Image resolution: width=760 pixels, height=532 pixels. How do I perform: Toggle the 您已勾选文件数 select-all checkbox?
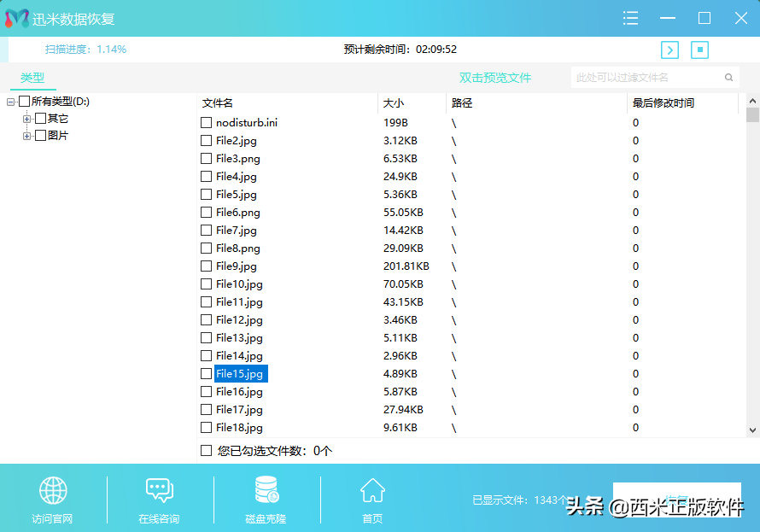coord(206,451)
